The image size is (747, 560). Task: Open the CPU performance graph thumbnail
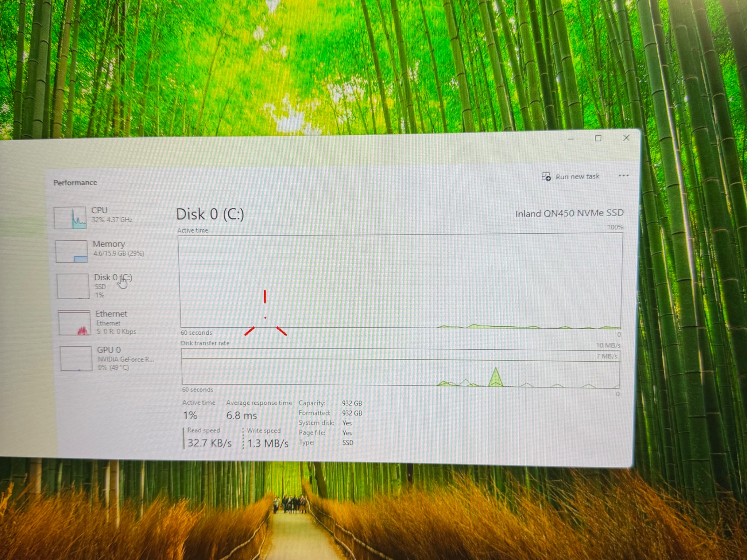[70, 218]
